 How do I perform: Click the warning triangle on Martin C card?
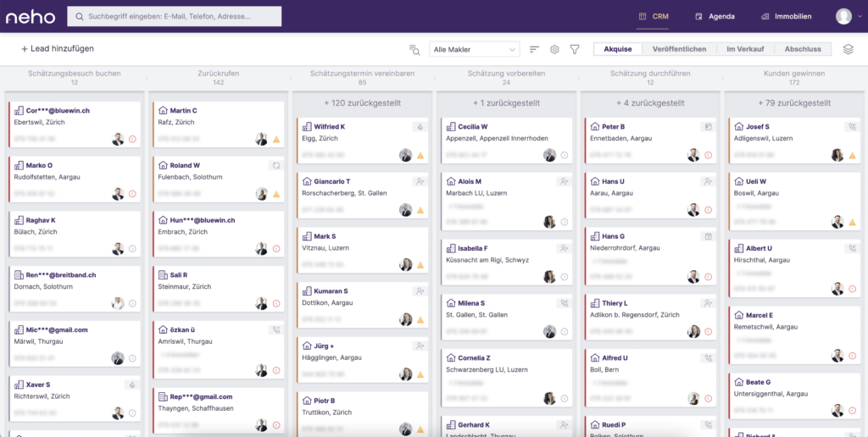pos(275,139)
